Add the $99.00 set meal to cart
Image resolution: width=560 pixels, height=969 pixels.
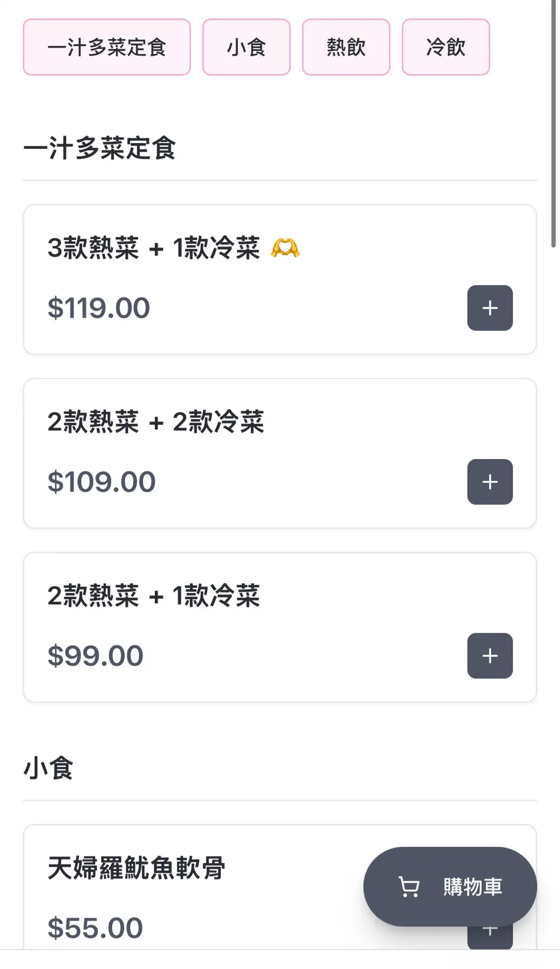pos(489,655)
